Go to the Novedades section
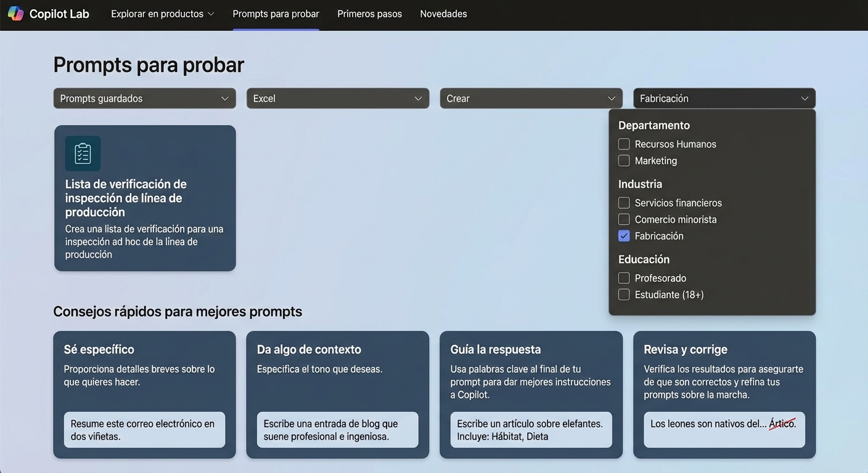868x473 pixels. [443, 13]
